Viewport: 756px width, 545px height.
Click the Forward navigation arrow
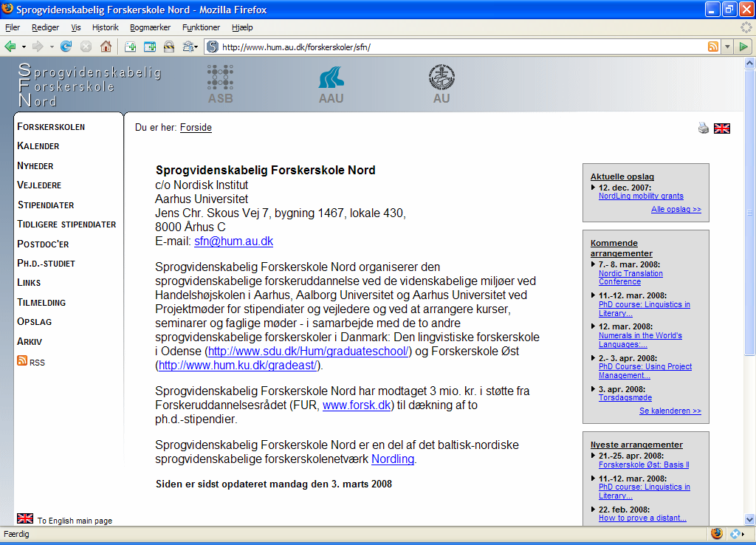pyautogui.click(x=38, y=47)
